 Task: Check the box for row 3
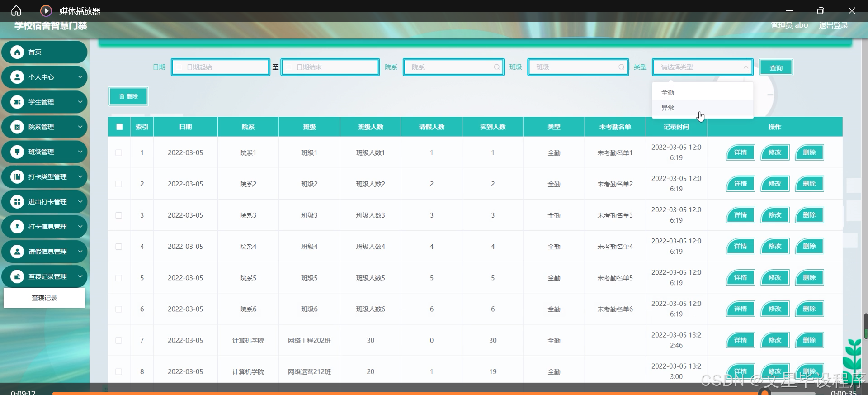(x=118, y=215)
